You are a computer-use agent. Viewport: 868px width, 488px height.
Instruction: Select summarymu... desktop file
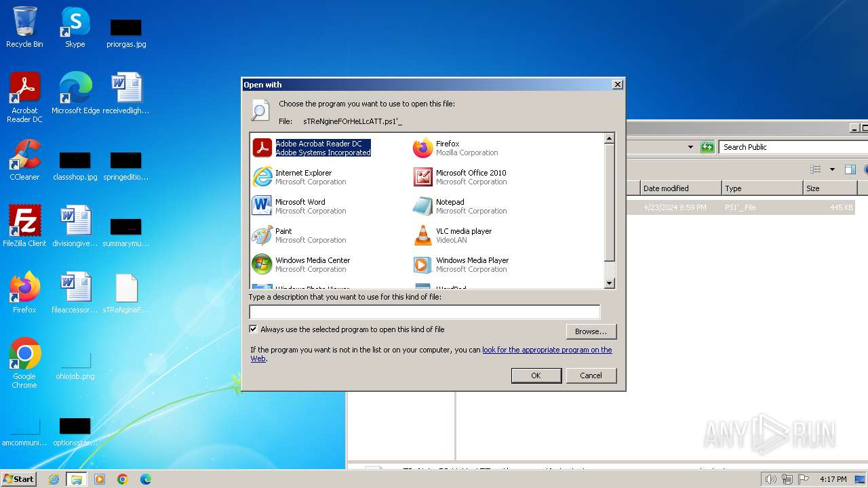pos(126,232)
